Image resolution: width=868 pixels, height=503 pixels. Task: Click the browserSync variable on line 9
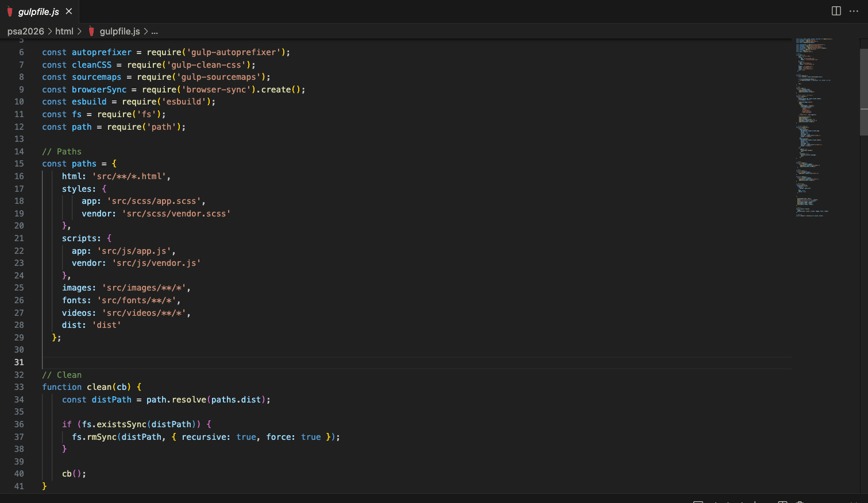coord(99,90)
